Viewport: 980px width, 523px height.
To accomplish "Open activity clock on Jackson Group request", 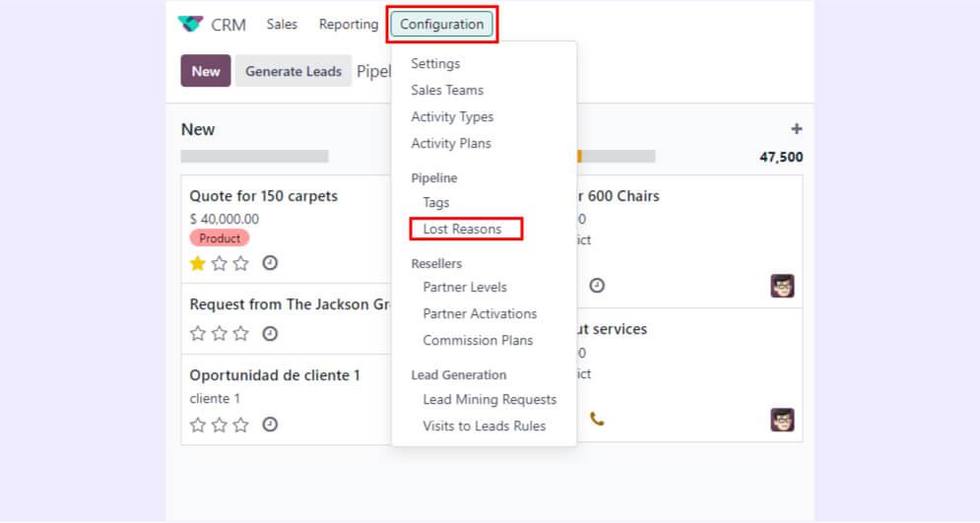I will coord(270,334).
